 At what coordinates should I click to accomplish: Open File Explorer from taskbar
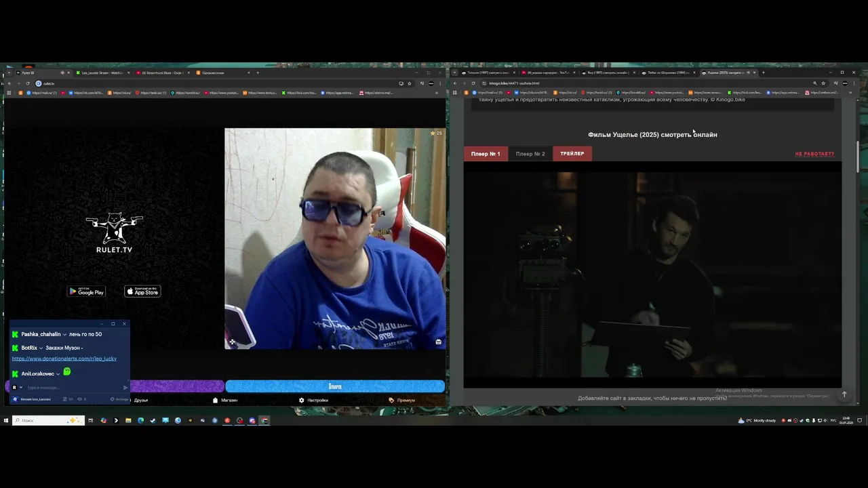128,420
